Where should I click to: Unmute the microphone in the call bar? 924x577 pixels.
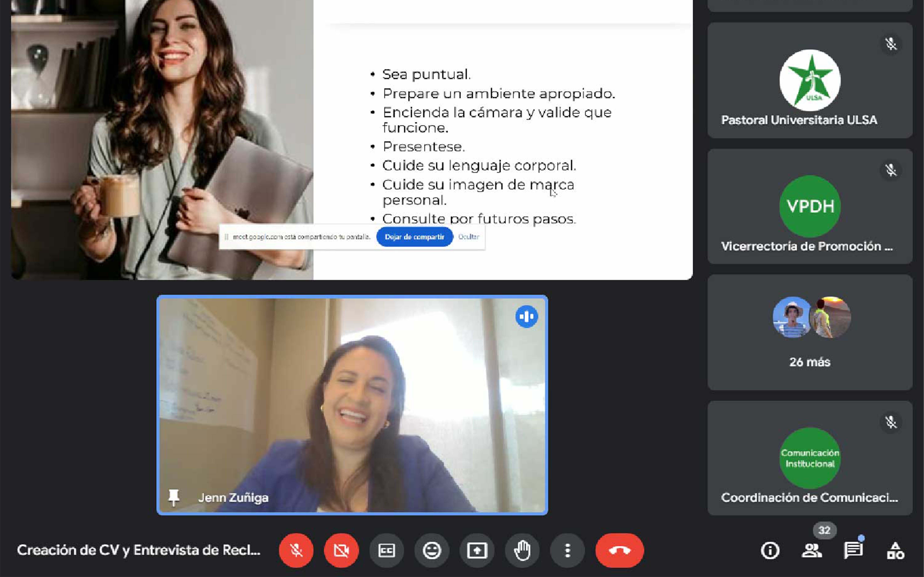(x=296, y=550)
